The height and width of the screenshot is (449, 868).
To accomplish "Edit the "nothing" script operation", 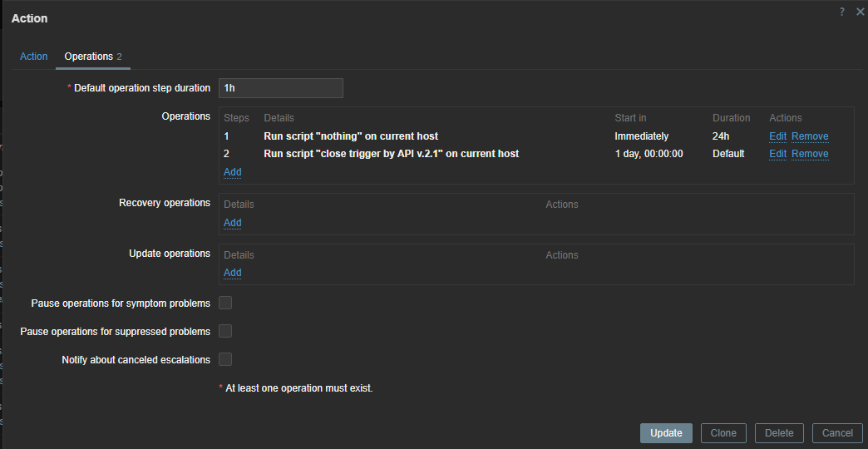I will pyautogui.click(x=777, y=136).
